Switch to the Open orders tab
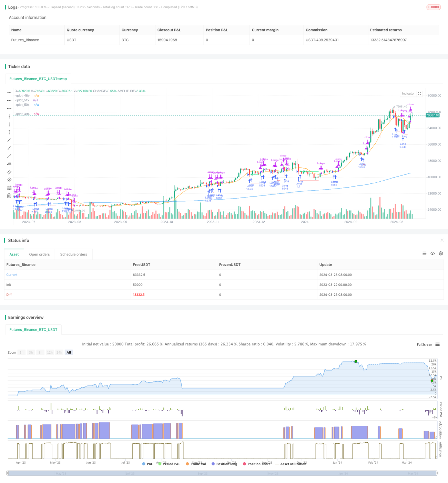Screen dimensions: 448x483 pos(39,254)
